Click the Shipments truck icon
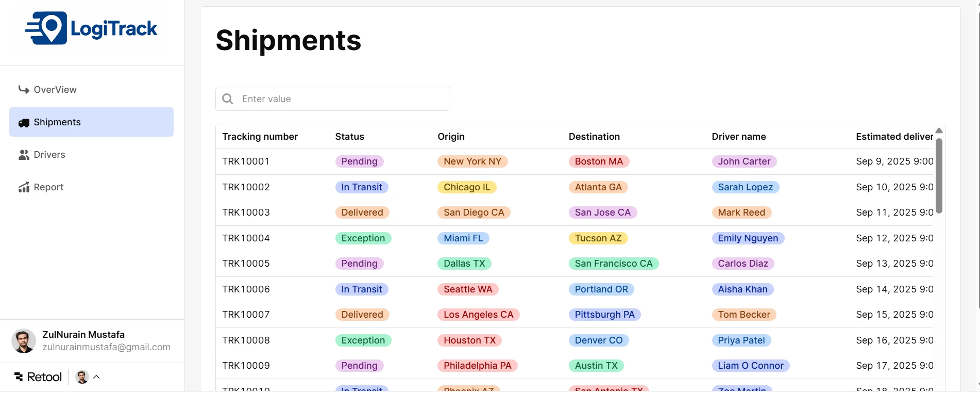 point(24,123)
